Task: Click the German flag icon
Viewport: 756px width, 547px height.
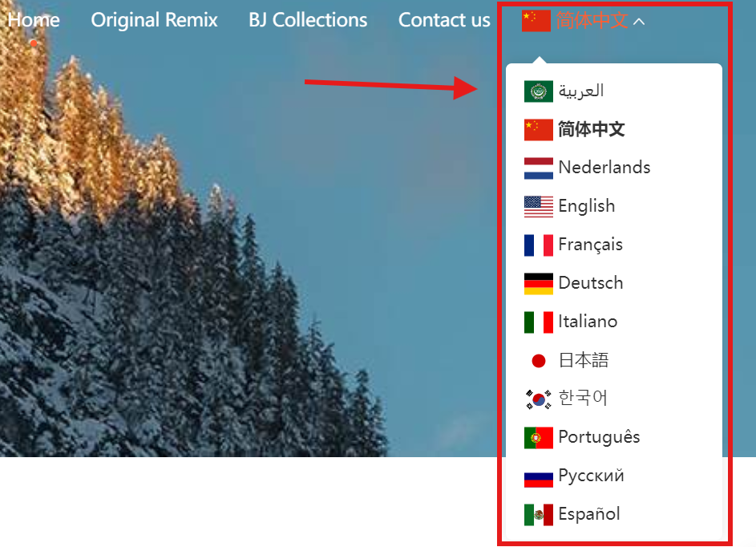Action: [x=538, y=284]
